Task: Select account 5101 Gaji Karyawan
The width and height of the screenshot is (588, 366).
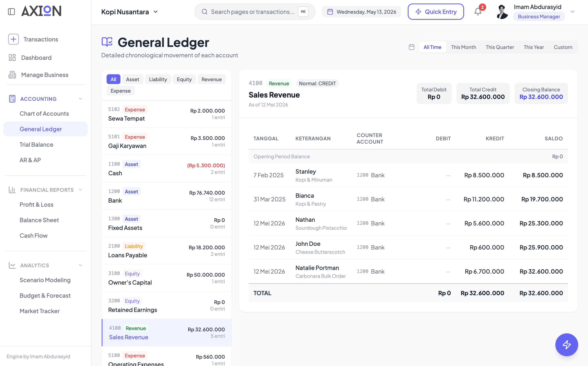Action: 167,141
